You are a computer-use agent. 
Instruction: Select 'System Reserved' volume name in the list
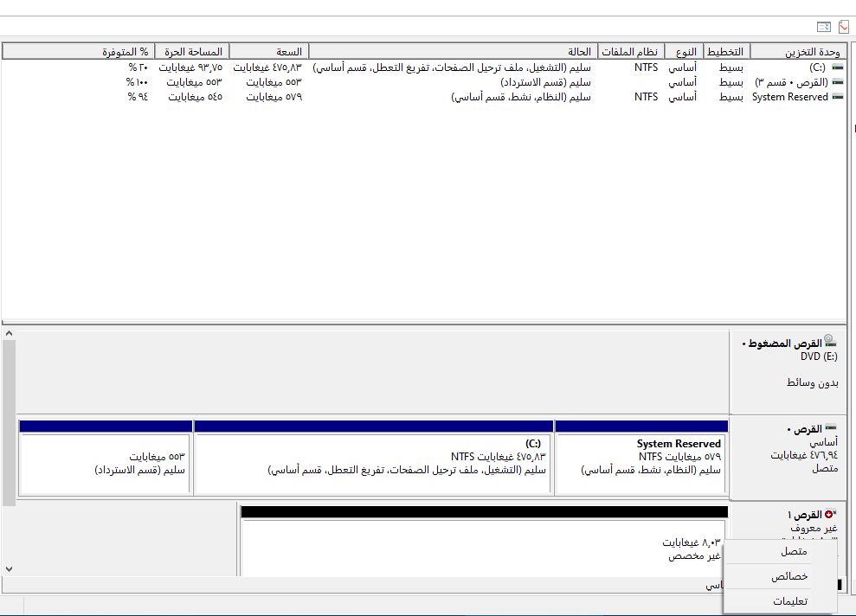click(x=790, y=97)
